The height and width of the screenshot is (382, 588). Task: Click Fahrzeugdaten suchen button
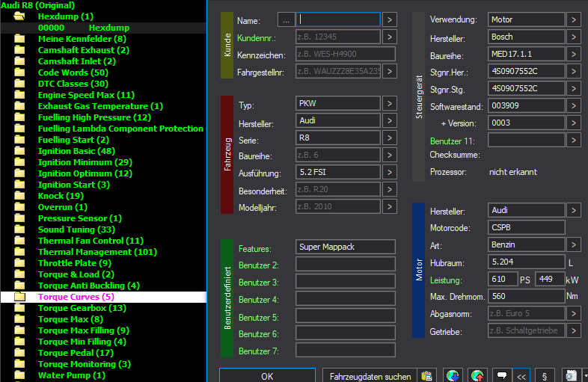coord(370,375)
